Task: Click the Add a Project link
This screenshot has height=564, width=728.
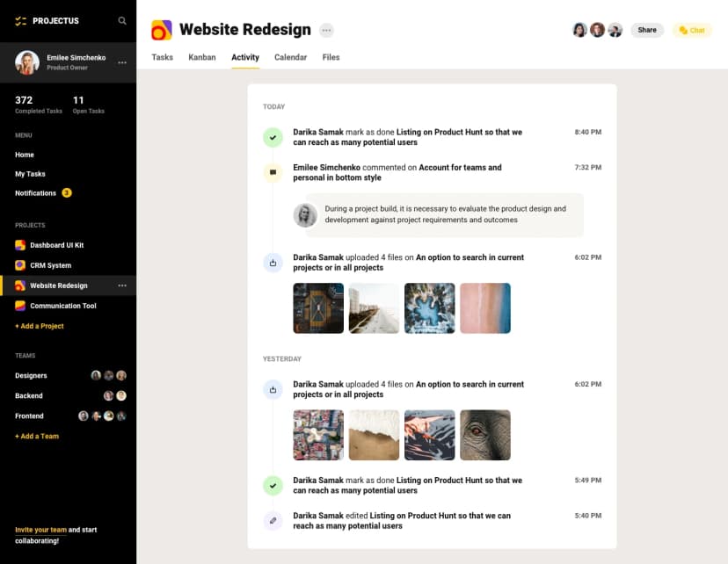Action: click(x=40, y=326)
